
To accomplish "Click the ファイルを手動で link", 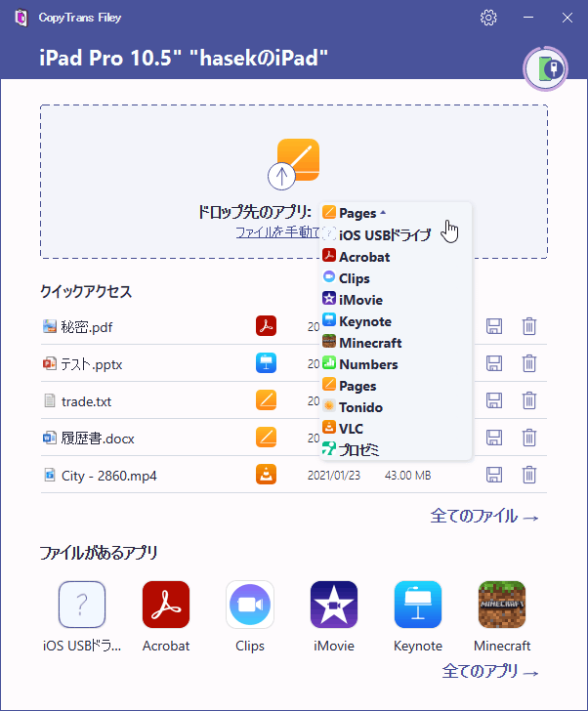I will 278,232.
